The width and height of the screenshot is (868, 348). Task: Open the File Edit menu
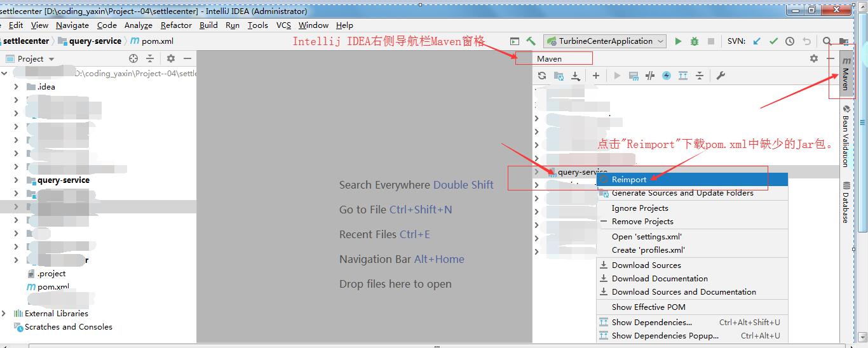tap(16, 25)
